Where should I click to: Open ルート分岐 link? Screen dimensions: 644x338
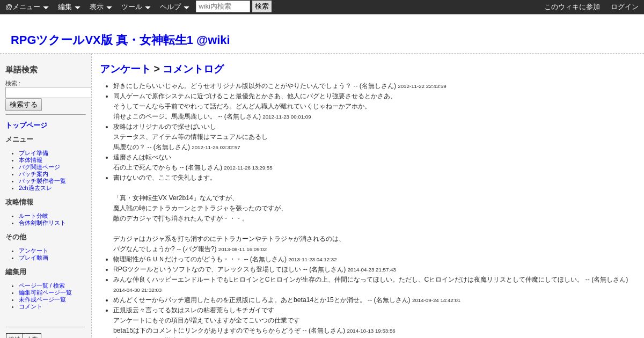coord(33,216)
